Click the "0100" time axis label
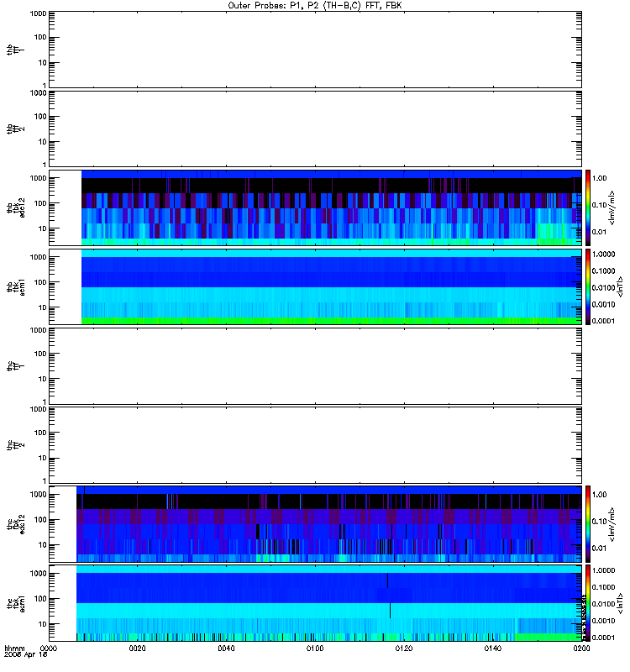 click(x=315, y=648)
